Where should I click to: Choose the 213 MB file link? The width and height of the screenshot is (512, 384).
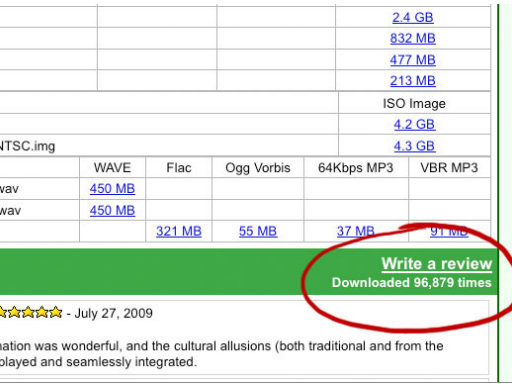click(x=413, y=81)
